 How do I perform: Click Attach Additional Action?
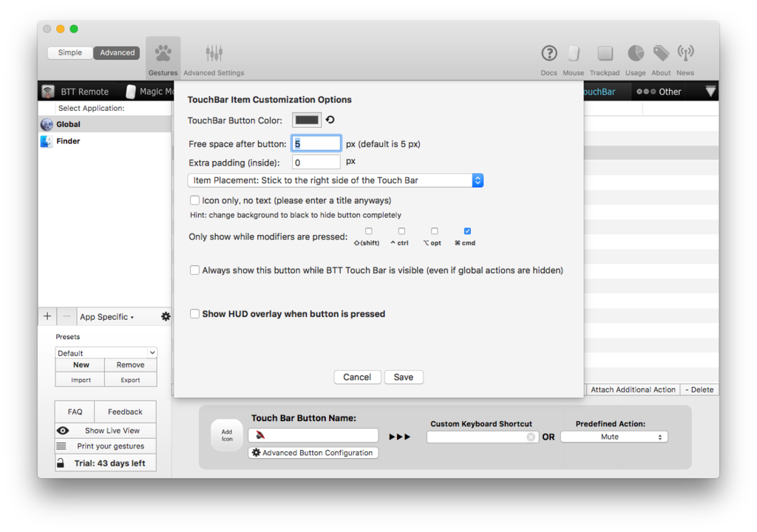pyautogui.click(x=633, y=389)
